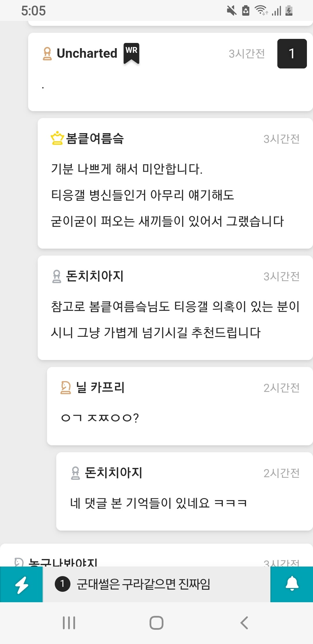Image resolution: width=313 pixels, height=644 pixels.
Task: Tap the pawn icon beside Uncharted
Action: [x=47, y=54]
